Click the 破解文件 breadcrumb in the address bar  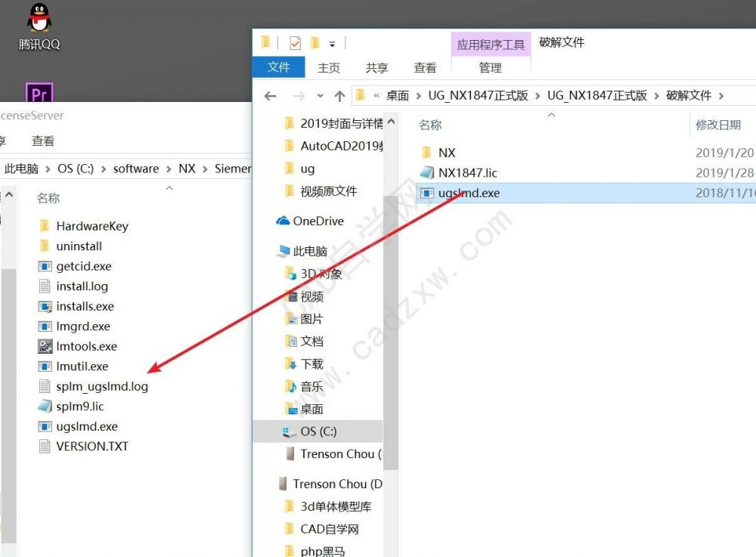(689, 95)
